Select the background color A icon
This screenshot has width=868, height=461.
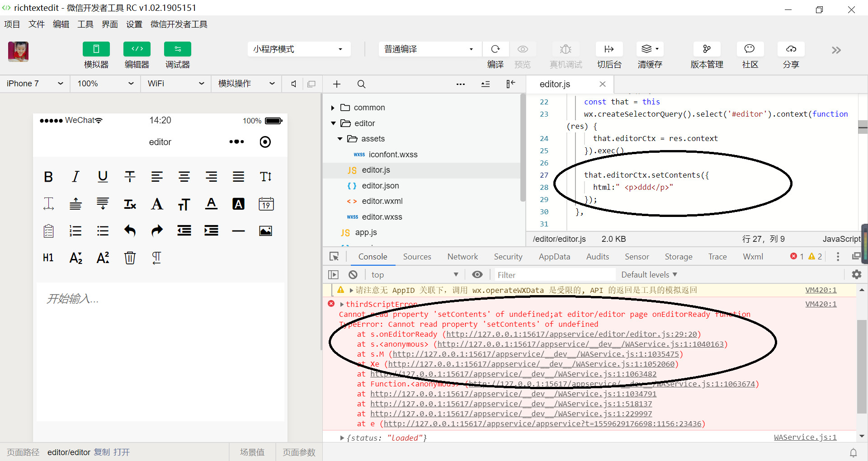coord(238,204)
